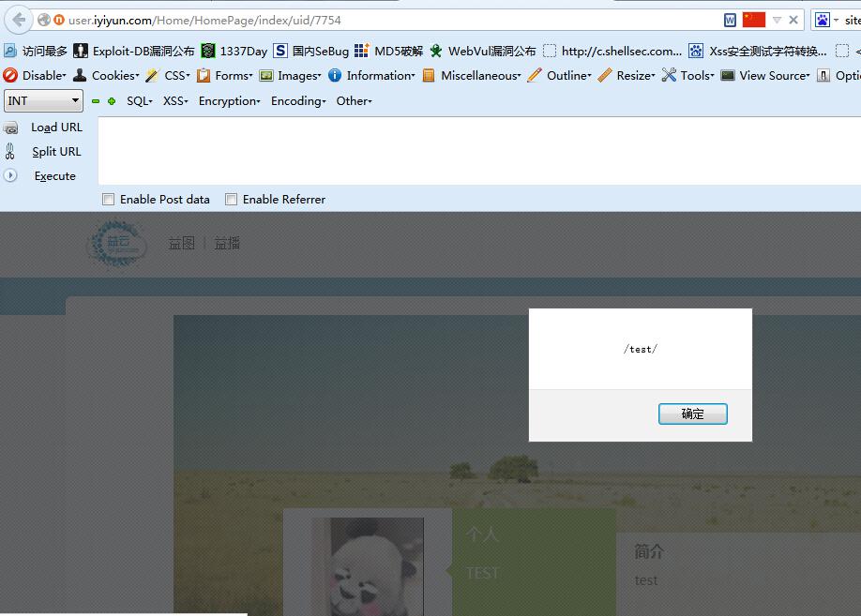Open the Forms dropdown menu

[225, 75]
